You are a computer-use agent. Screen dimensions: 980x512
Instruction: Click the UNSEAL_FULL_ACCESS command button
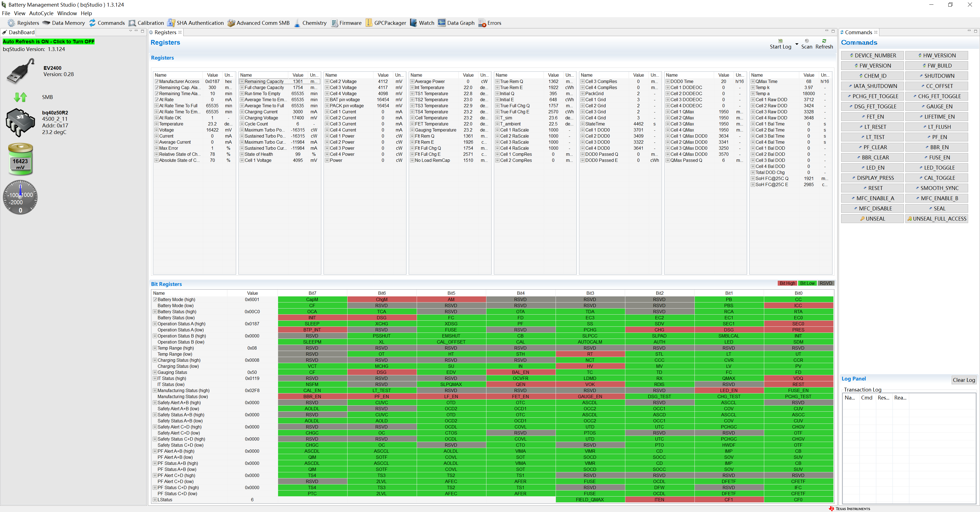(937, 219)
